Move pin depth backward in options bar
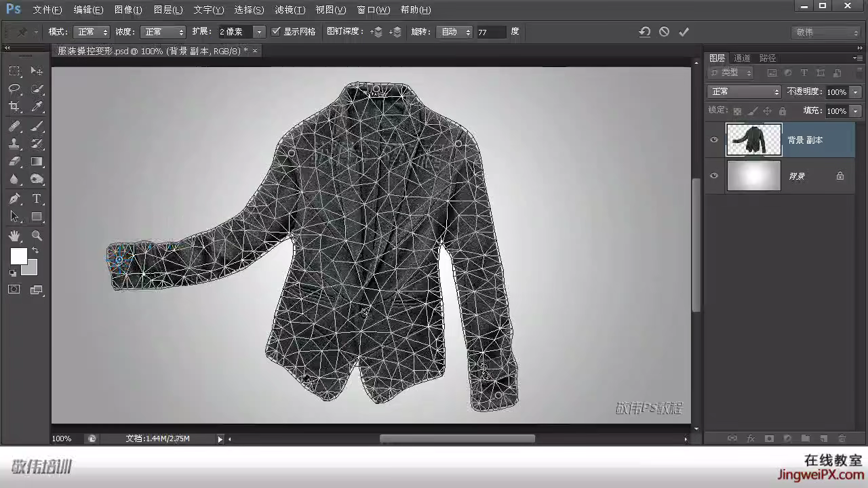The width and height of the screenshot is (868, 488). pyautogui.click(x=396, y=32)
